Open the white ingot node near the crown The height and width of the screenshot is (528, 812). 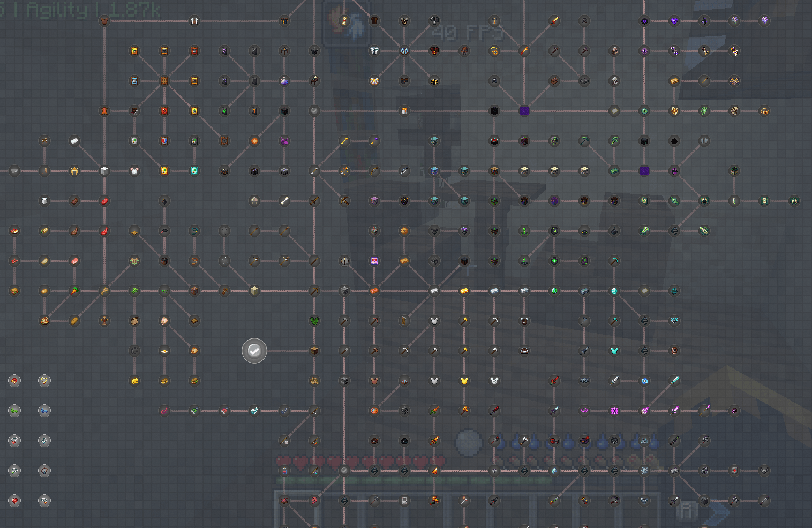[74, 141]
